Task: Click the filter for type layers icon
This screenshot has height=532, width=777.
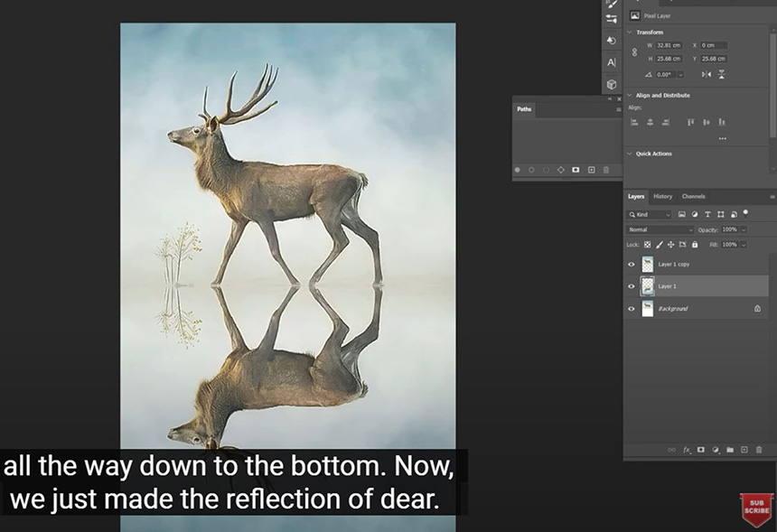Action: pyautogui.click(x=707, y=215)
